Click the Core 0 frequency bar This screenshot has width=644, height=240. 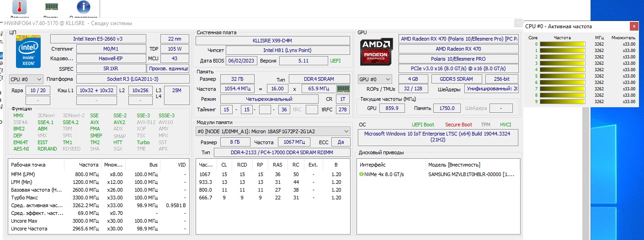pyautogui.click(x=563, y=44)
